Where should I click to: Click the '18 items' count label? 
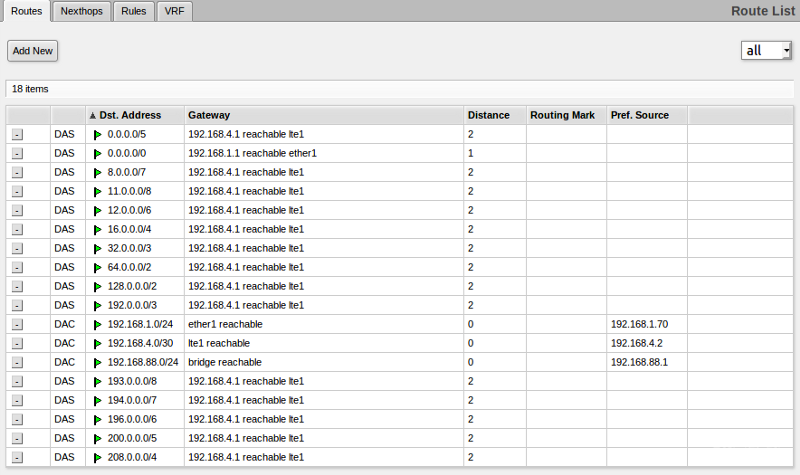(30, 89)
